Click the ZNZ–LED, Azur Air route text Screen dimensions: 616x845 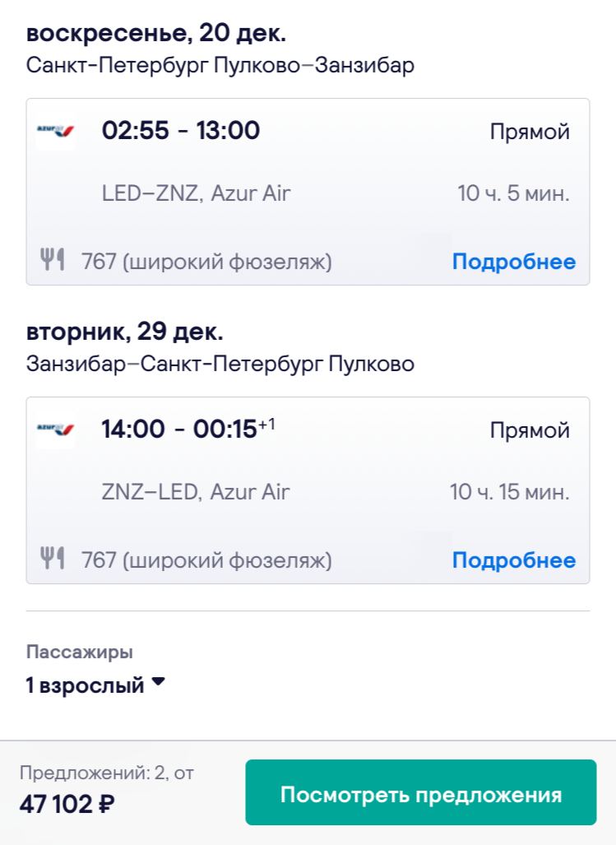pyautogui.click(x=196, y=491)
